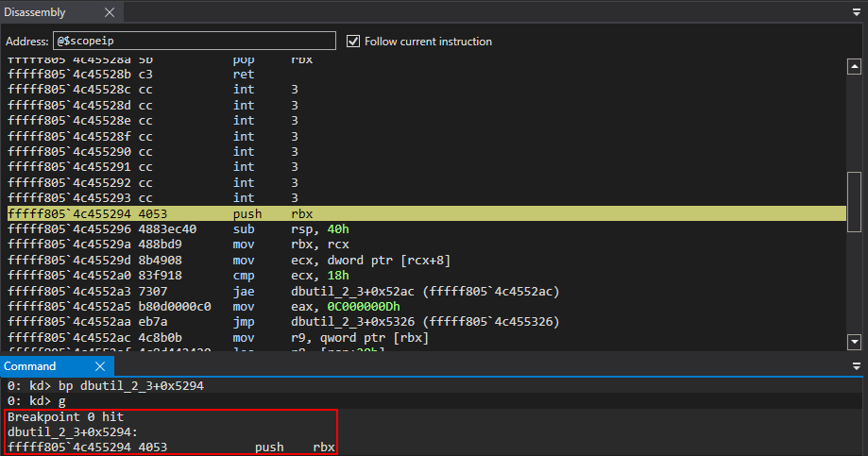This screenshot has height=456, width=868.
Task: Click command line bp dbutil_2_3+0x5294
Action: tap(106, 386)
